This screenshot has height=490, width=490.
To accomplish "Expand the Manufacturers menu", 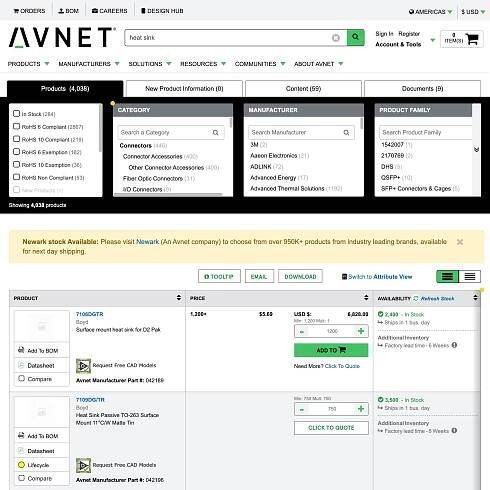I will point(89,64).
